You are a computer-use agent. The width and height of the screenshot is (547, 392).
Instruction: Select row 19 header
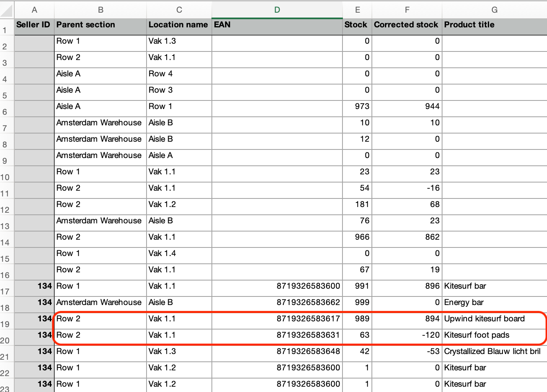(7, 321)
